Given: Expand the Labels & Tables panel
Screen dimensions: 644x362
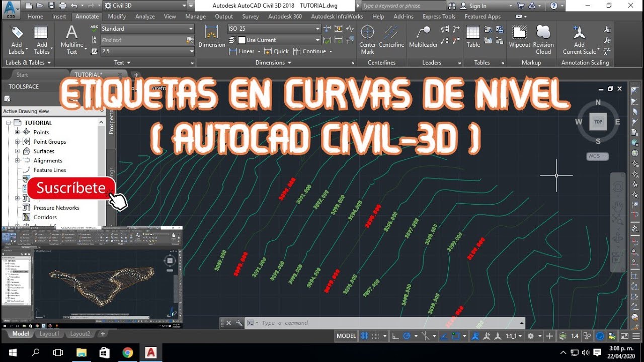Looking at the screenshot, I should [28, 62].
